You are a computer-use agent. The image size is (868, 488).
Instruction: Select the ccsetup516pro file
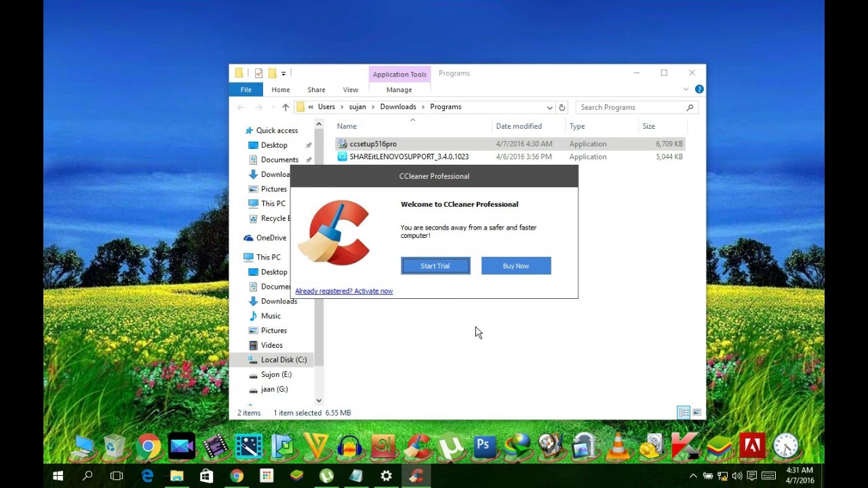coord(510,144)
